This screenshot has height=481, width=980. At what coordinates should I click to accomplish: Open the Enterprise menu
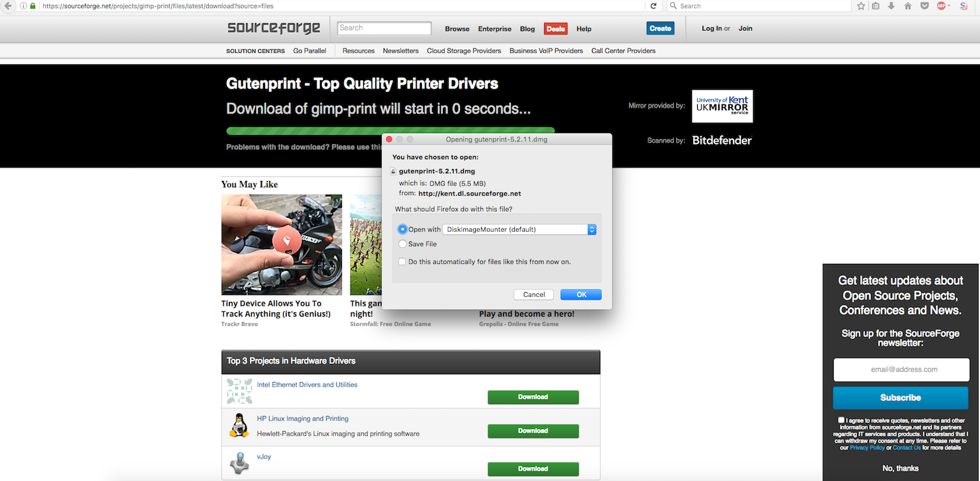(x=494, y=29)
